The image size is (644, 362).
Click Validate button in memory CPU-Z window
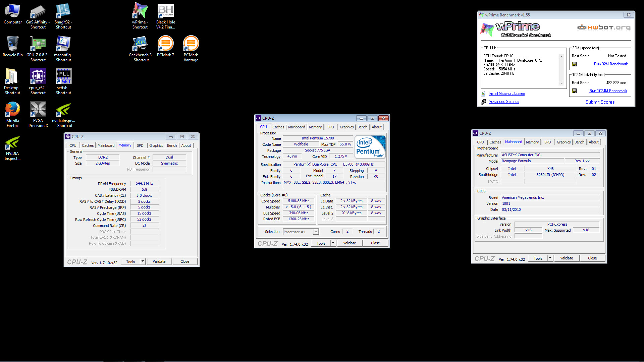tap(159, 261)
